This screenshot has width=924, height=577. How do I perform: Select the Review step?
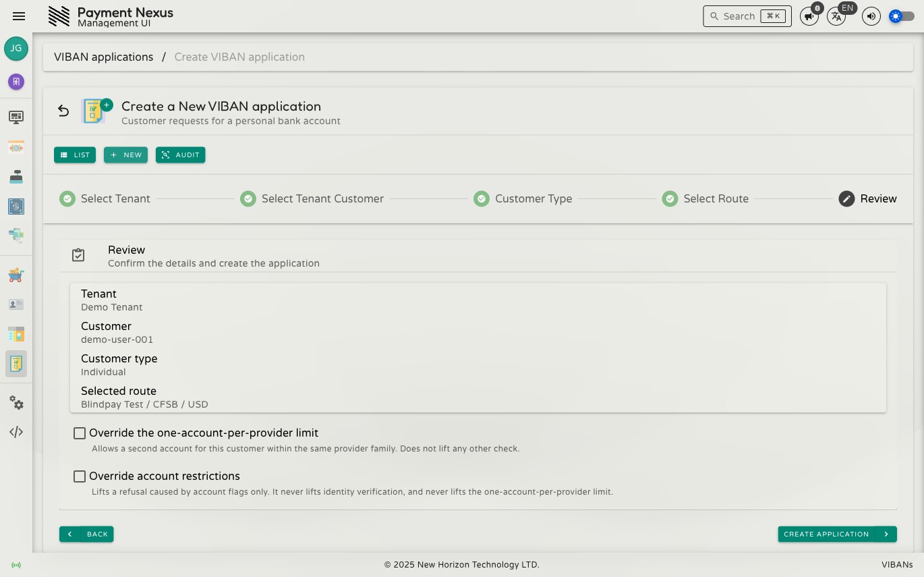point(867,199)
